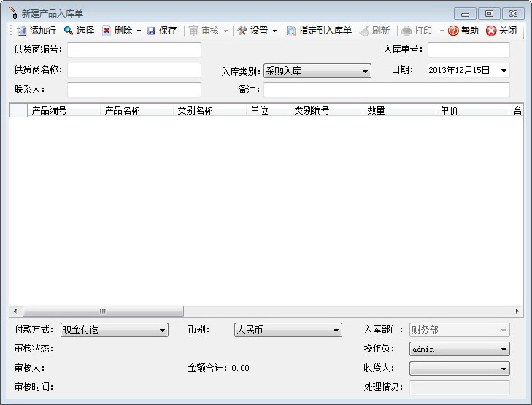The image size is (532, 405).
Task: Click the 保存 floppy disk icon
Action: click(x=151, y=31)
